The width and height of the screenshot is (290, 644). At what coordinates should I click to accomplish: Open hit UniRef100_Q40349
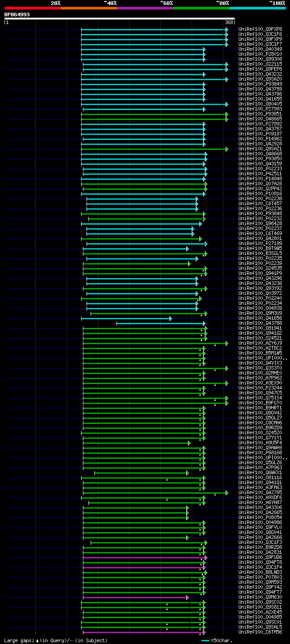260,49
